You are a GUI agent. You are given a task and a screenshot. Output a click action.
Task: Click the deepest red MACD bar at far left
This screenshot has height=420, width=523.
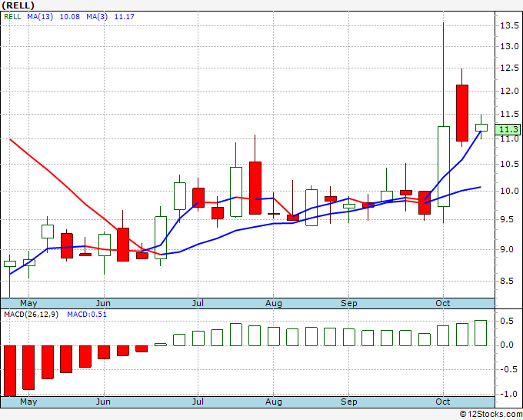(x=10, y=370)
